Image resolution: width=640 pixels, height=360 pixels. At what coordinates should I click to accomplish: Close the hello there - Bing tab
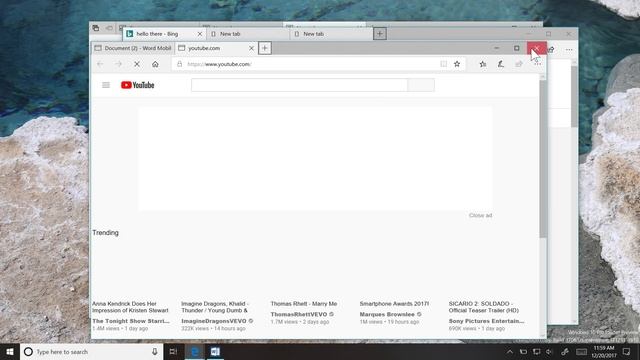tap(200, 34)
